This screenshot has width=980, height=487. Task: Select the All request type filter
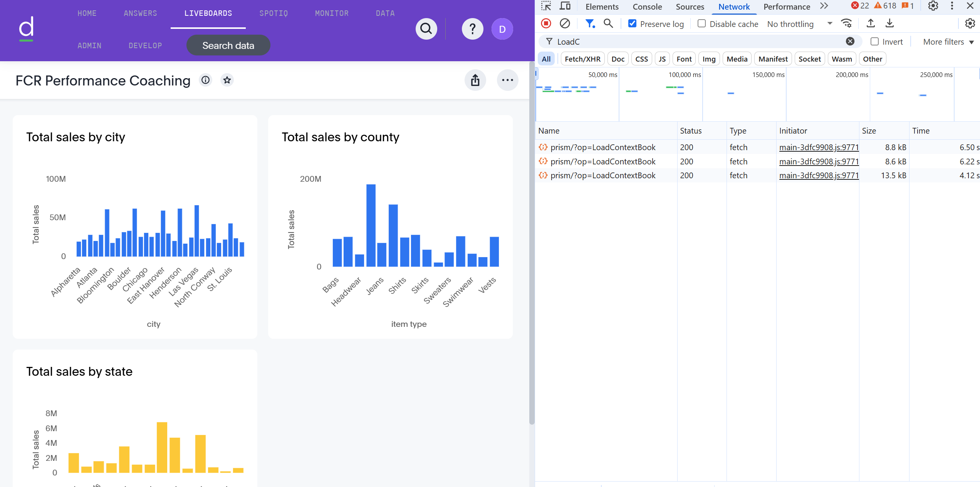[546, 59]
